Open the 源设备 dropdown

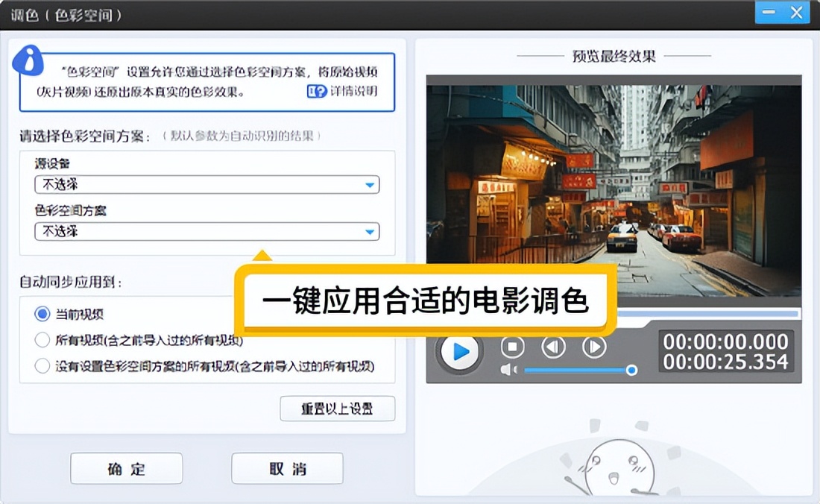click(x=207, y=185)
